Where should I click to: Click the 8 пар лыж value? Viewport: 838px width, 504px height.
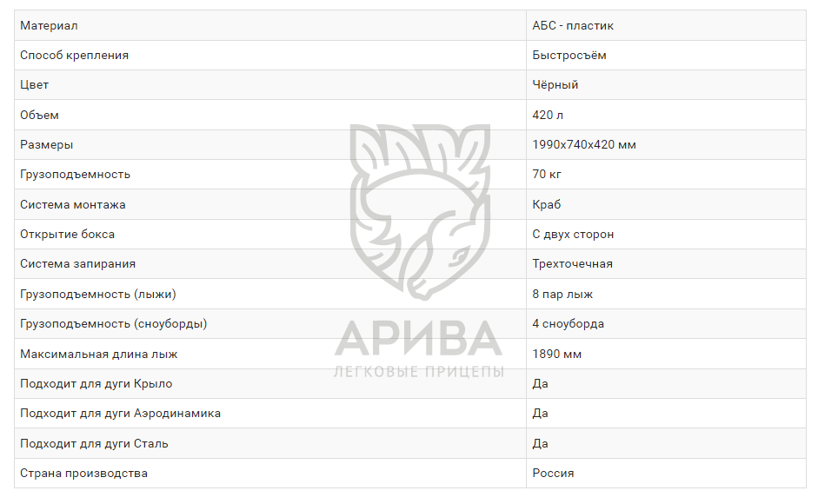click(562, 295)
